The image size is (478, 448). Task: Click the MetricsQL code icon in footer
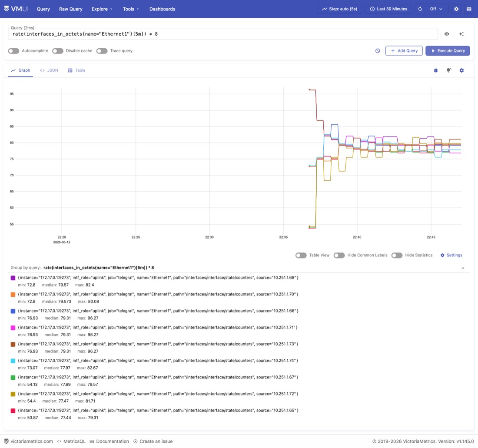coord(59,441)
